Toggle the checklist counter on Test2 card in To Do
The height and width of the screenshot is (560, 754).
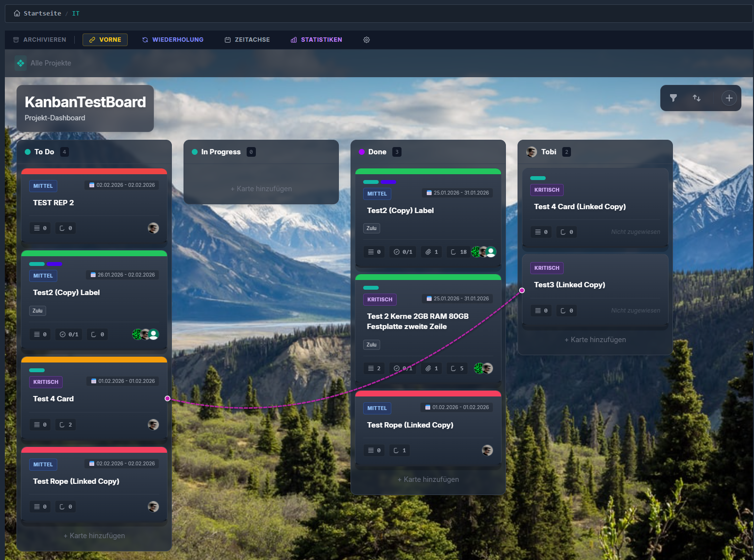click(x=68, y=334)
